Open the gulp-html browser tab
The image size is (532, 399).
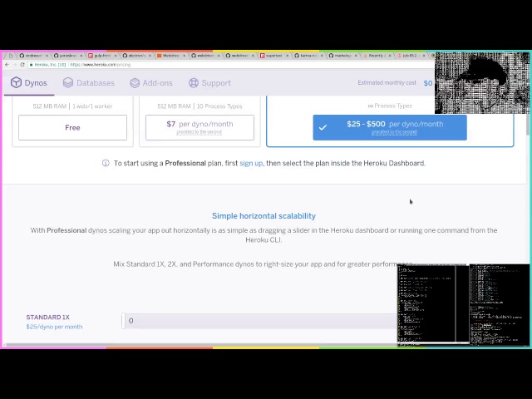[100, 56]
